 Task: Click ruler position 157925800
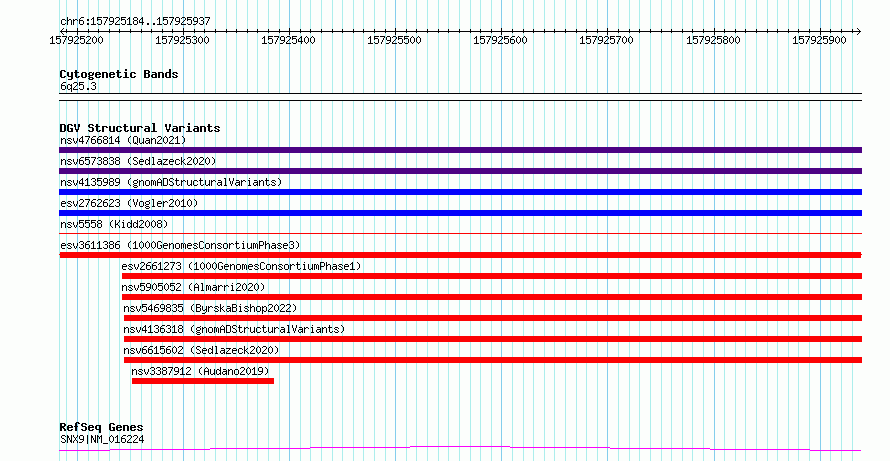(x=713, y=40)
